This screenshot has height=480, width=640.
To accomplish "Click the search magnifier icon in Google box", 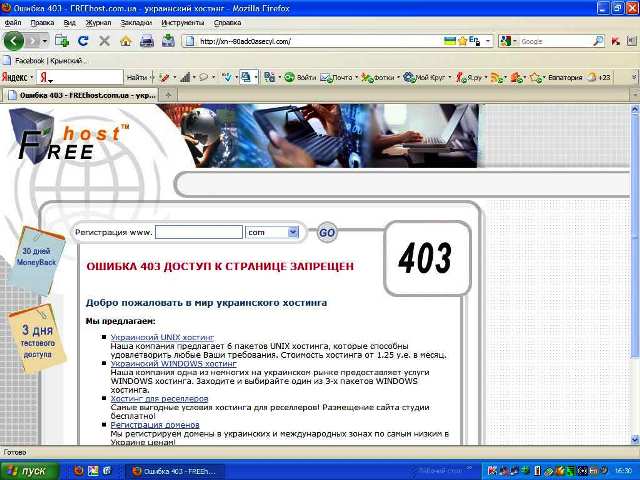I will (x=598, y=41).
